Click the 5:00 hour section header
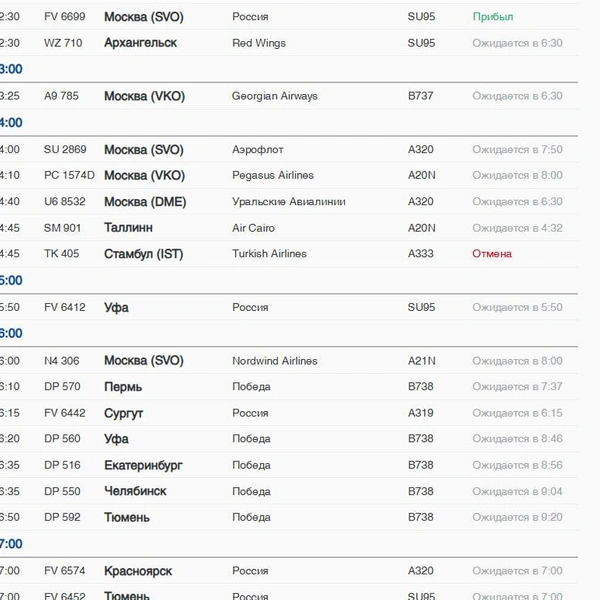 coord(11,280)
